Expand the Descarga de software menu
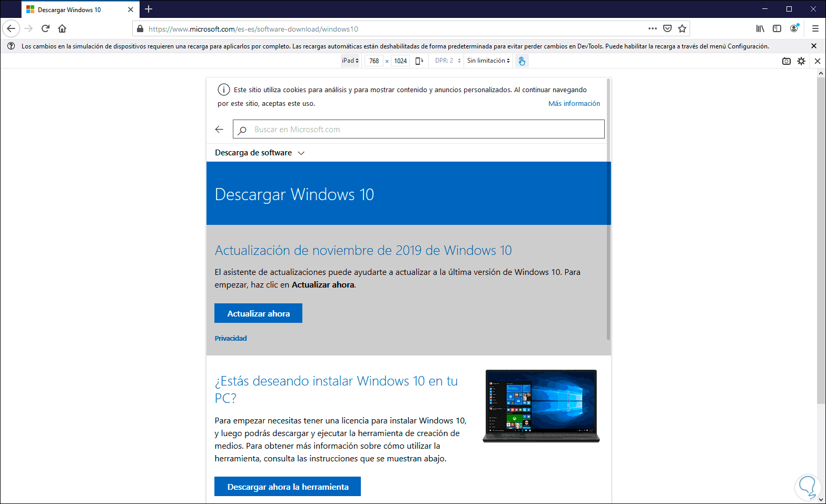 260,153
